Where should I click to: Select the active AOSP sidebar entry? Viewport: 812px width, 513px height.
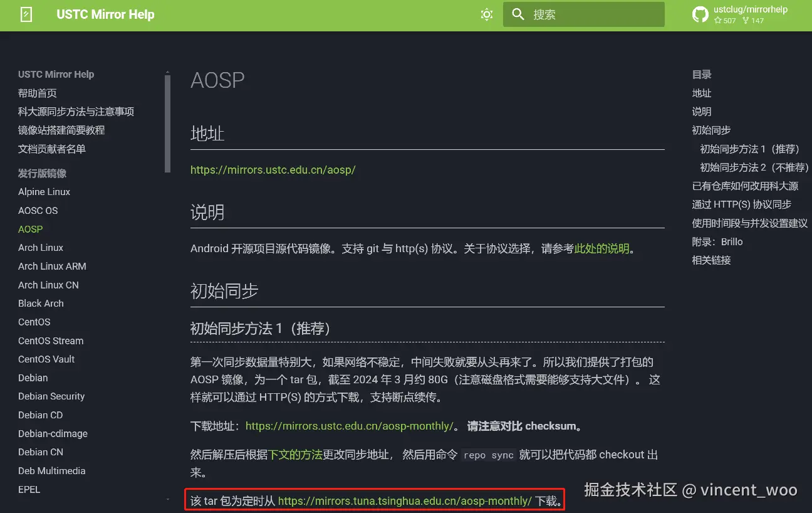tap(30, 229)
